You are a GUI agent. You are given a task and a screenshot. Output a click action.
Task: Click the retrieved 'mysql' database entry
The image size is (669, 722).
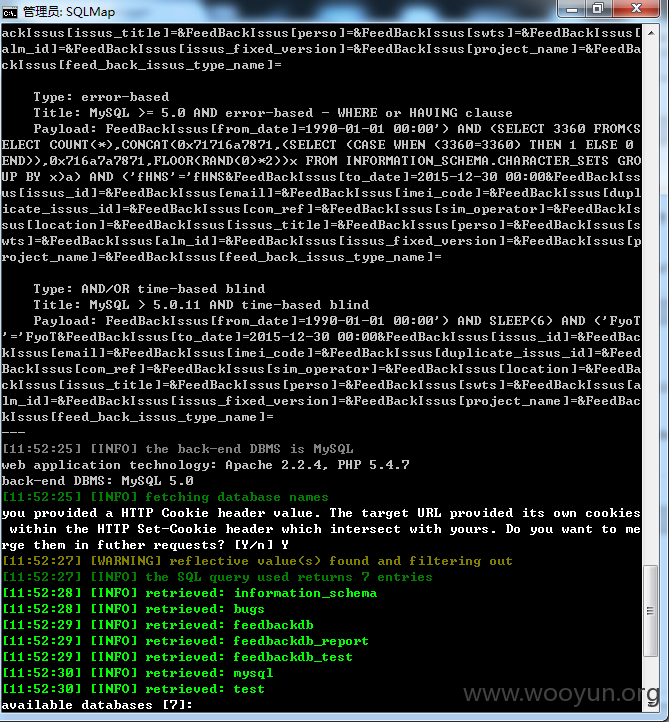click(138, 673)
